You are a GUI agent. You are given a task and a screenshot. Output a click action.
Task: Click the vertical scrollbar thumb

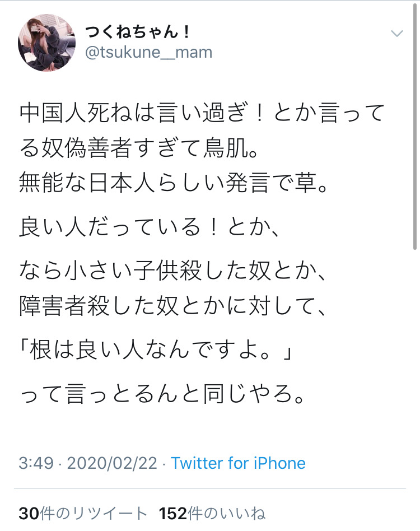click(416, 127)
